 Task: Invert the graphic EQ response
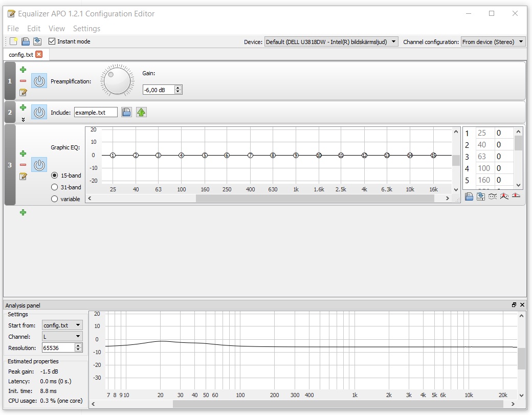point(493,196)
